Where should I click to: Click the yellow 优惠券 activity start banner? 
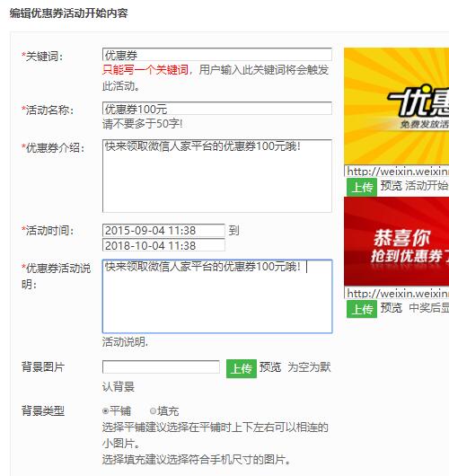(397, 106)
